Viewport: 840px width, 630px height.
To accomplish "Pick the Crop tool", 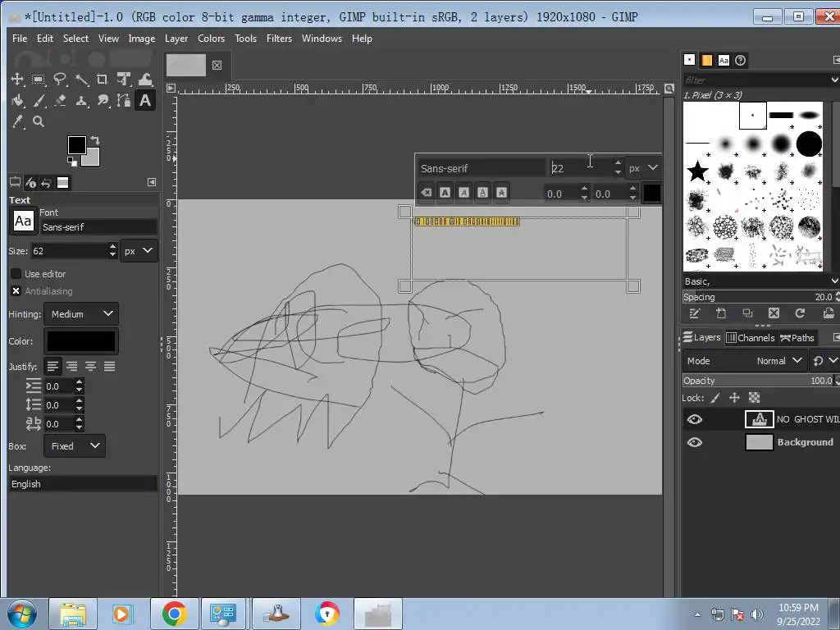I will tap(103, 80).
